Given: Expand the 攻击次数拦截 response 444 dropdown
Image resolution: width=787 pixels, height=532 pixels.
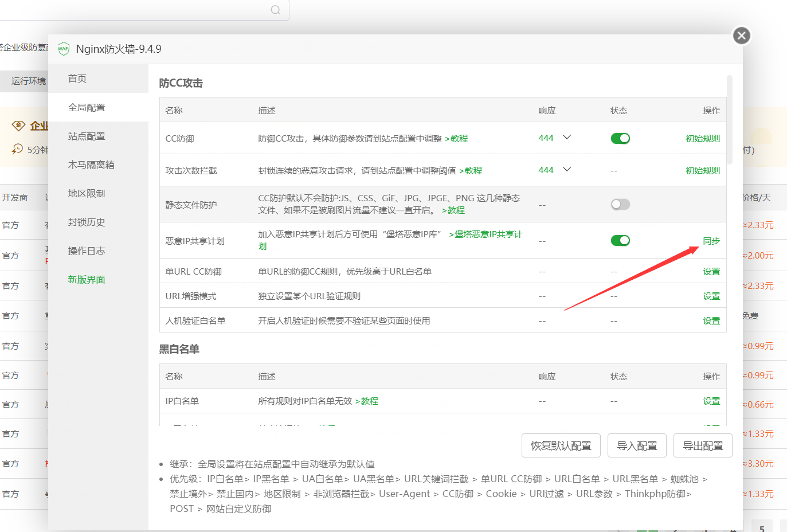Looking at the screenshot, I should pyautogui.click(x=555, y=170).
